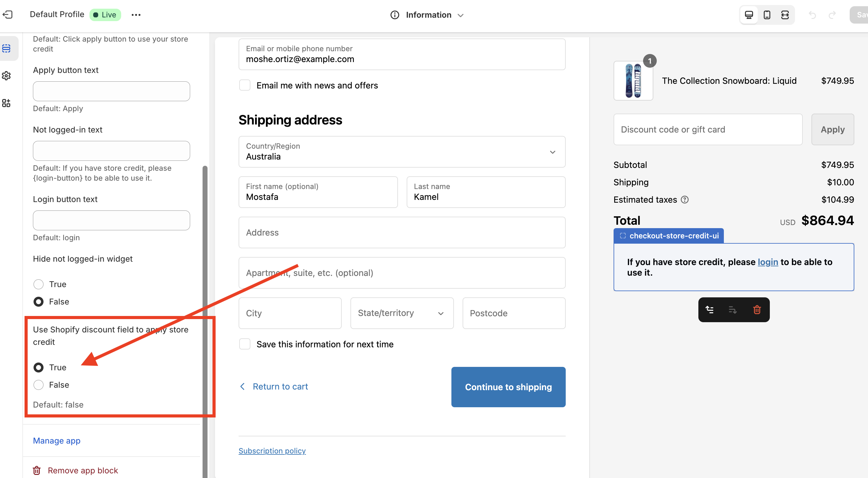Select False for Shopify discount field option
This screenshot has height=478, width=868.
(x=39, y=385)
